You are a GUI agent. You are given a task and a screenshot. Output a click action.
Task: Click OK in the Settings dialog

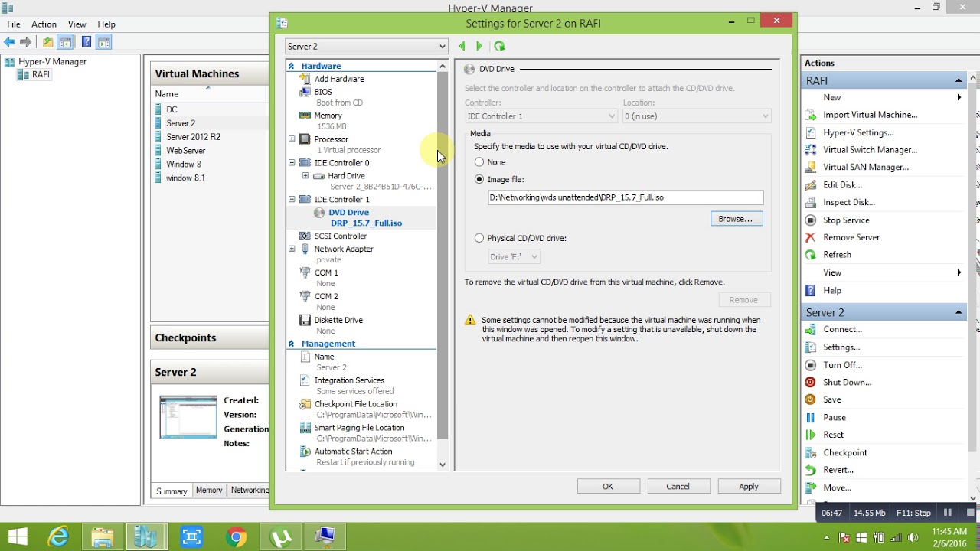click(x=608, y=487)
